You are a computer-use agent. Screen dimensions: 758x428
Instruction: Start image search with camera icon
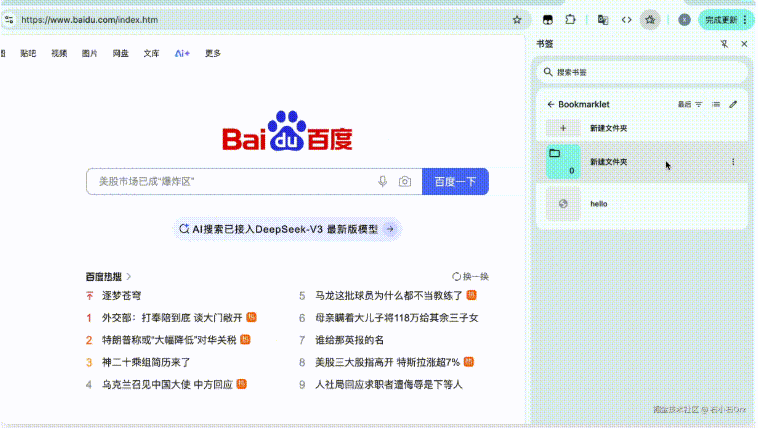(405, 181)
